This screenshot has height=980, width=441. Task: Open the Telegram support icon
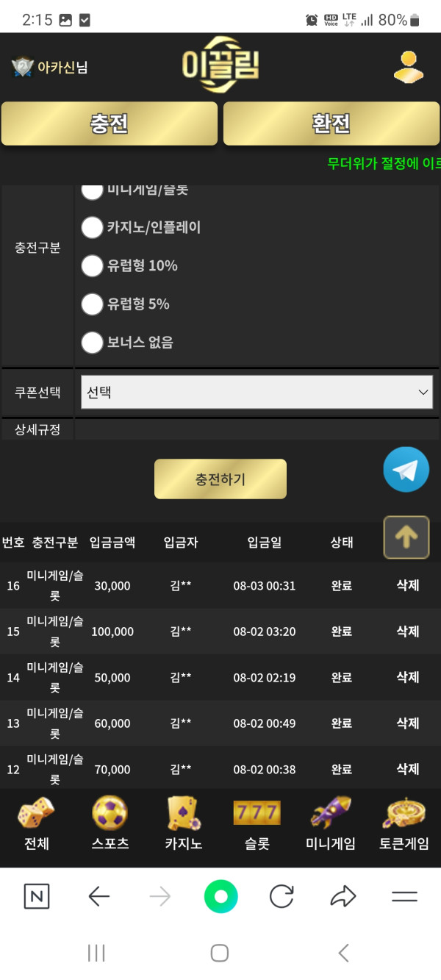point(406,469)
